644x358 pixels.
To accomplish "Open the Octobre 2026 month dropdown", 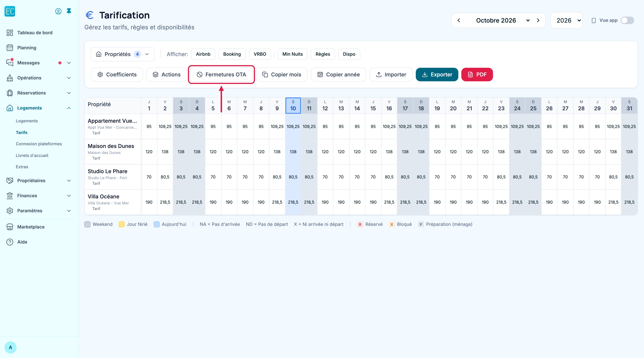I will point(503,20).
